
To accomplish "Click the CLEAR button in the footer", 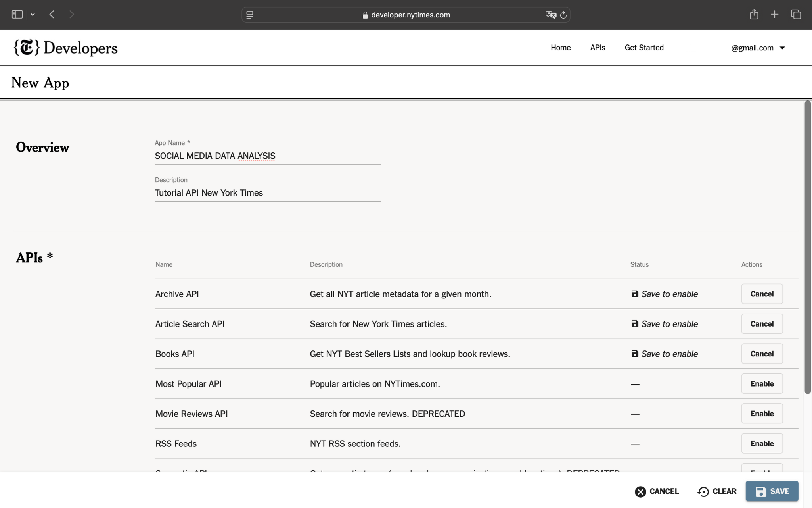I will (717, 491).
